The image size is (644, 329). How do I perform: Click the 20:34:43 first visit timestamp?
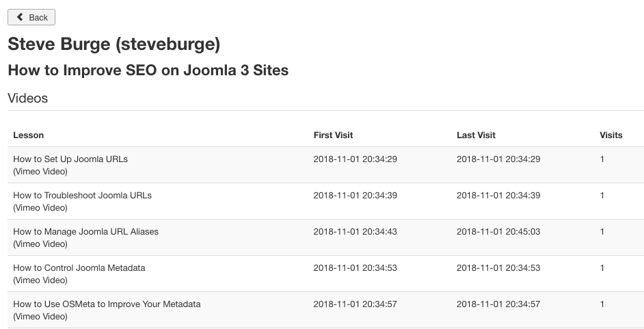[x=355, y=232]
